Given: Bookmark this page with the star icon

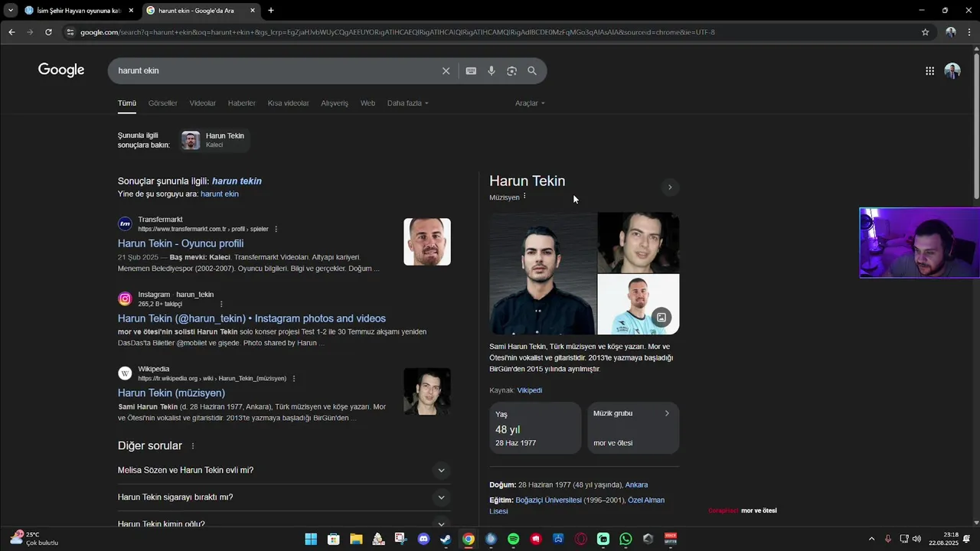Looking at the screenshot, I should click(925, 32).
